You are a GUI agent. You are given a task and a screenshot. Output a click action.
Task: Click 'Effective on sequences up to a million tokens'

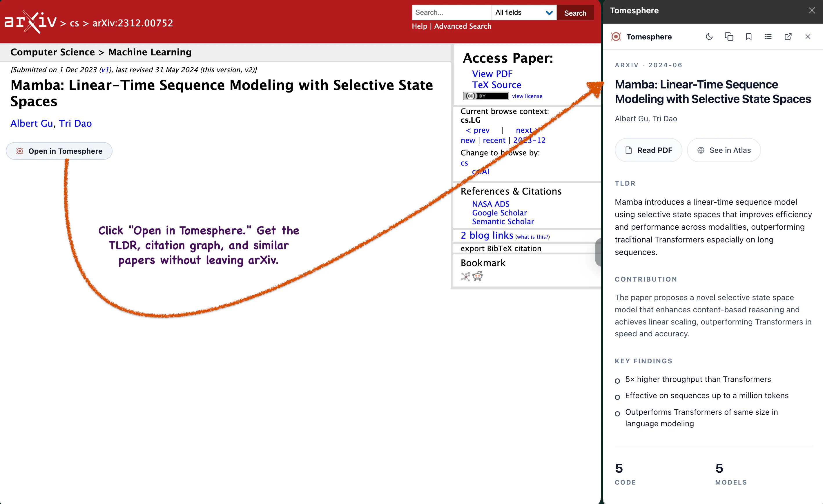click(x=707, y=396)
